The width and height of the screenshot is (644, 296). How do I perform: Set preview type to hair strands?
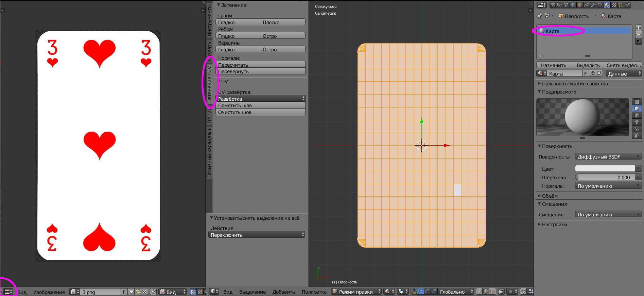(x=637, y=129)
